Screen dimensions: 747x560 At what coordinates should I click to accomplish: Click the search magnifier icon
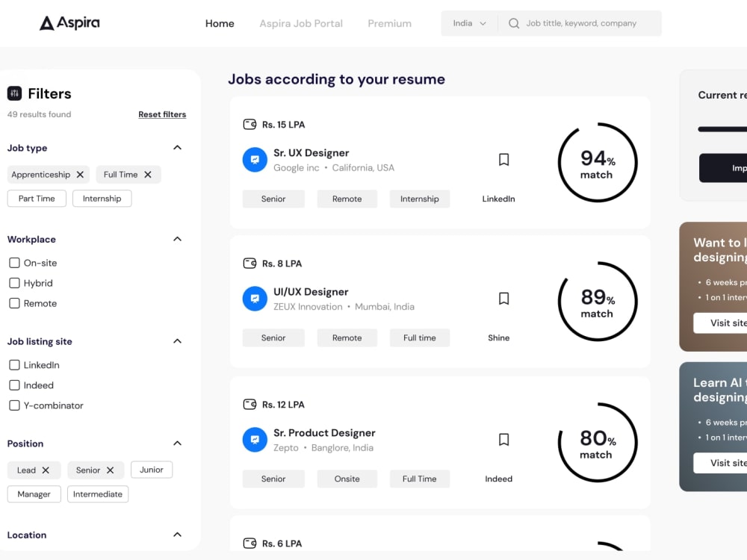click(514, 23)
